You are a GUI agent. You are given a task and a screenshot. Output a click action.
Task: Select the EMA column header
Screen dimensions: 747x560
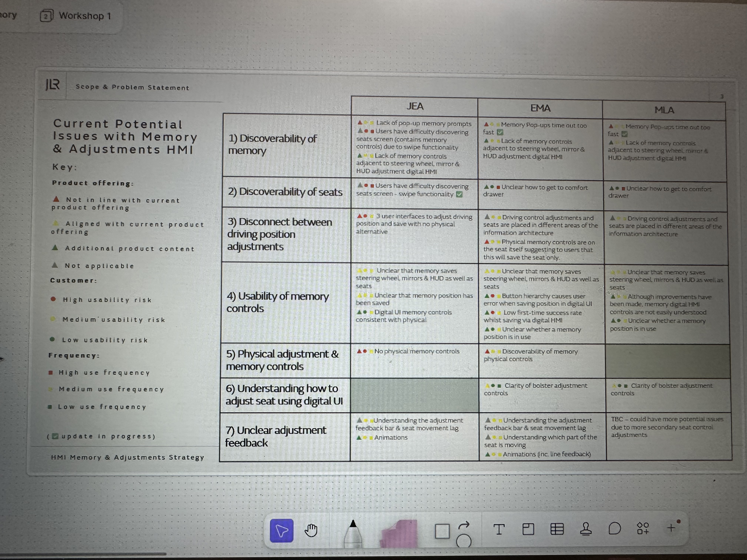[x=540, y=108]
